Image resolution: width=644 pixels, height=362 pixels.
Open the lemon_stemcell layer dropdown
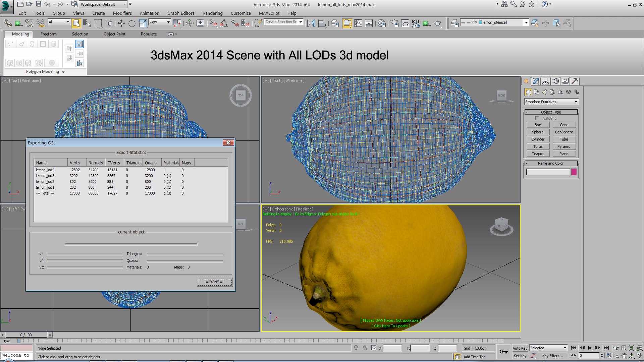pos(494,22)
